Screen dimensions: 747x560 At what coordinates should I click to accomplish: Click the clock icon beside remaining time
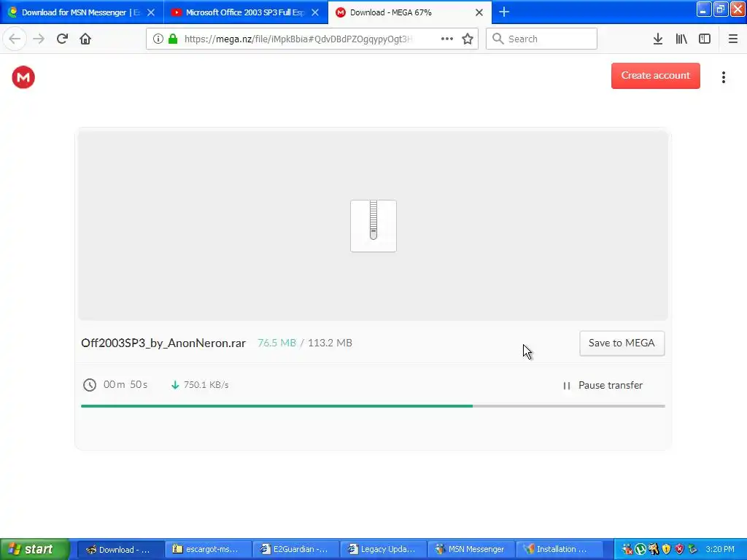pyautogui.click(x=90, y=385)
